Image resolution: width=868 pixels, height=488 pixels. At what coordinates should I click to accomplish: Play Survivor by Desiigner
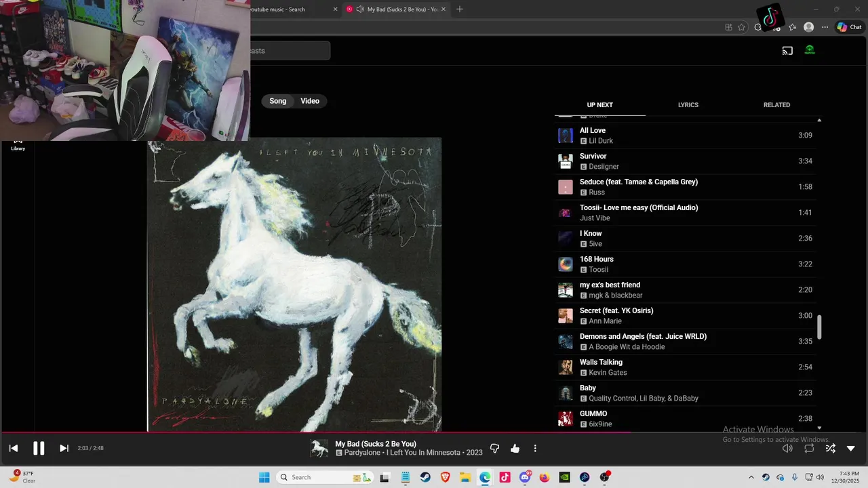point(685,161)
